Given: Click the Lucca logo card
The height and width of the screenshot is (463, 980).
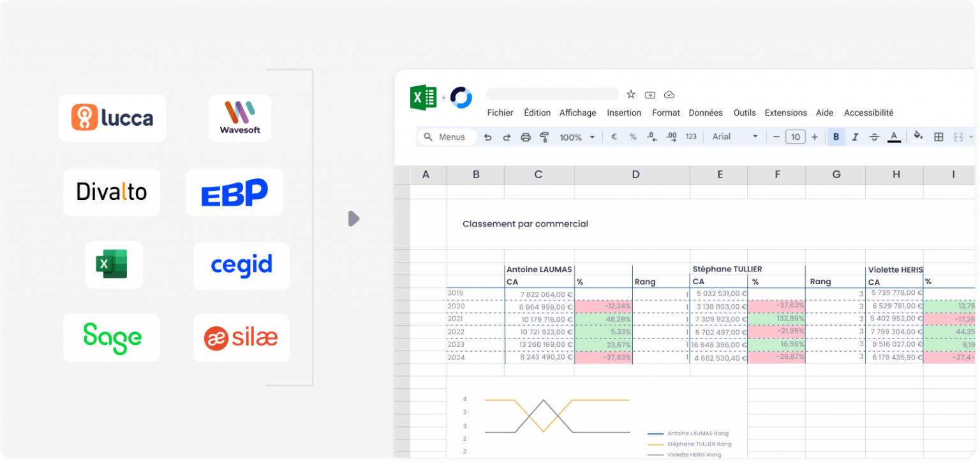Looking at the screenshot, I should pyautogui.click(x=112, y=118).
